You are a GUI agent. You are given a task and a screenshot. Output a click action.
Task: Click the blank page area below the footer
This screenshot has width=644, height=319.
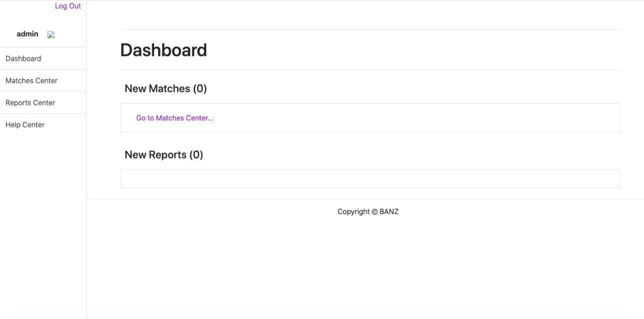tap(365, 265)
